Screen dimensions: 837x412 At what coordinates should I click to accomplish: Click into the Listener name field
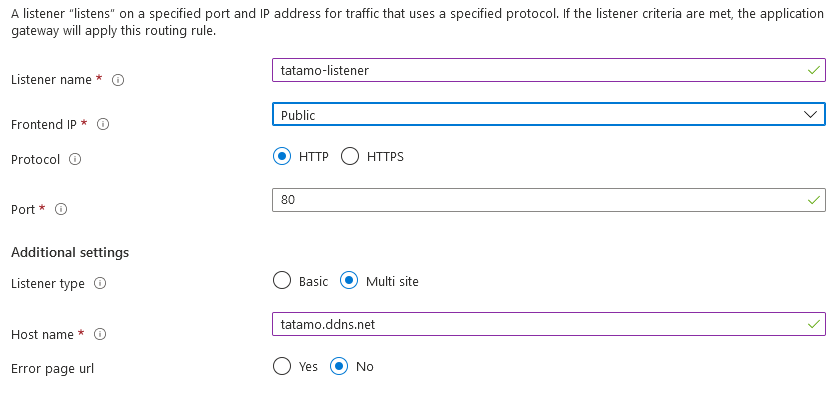pyautogui.click(x=540, y=70)
